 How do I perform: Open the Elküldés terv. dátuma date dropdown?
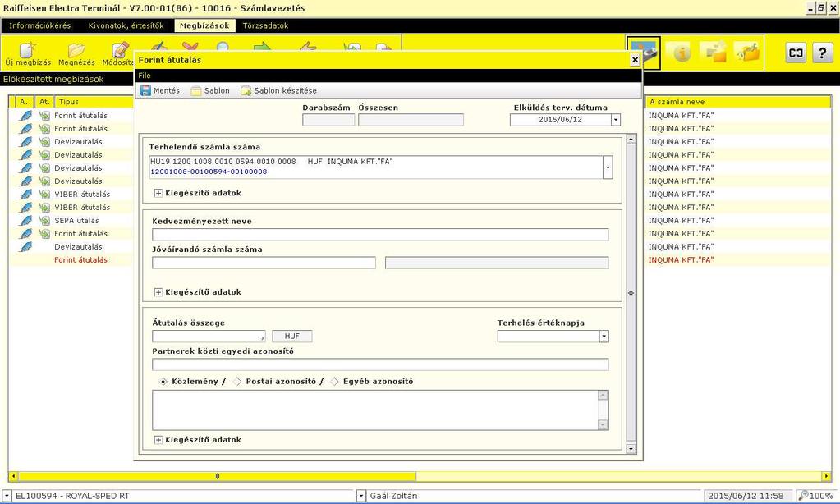(x=616, y=120)
